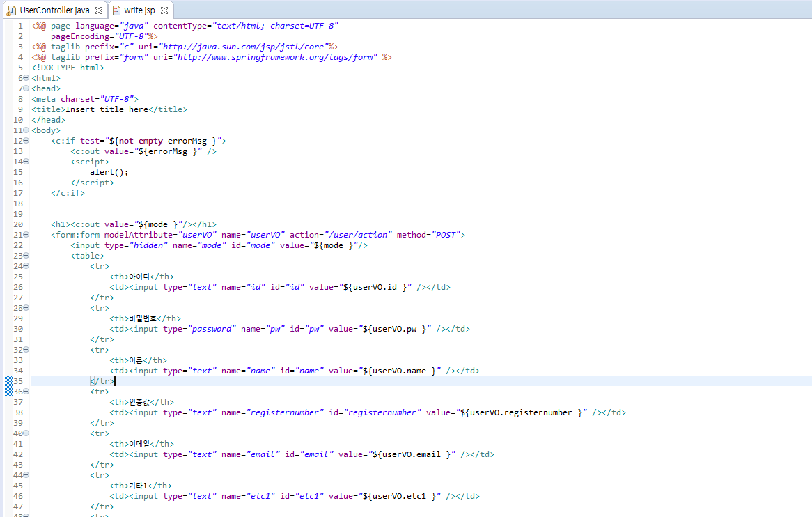Click the 이메일 table header text

tap(139, 444)
